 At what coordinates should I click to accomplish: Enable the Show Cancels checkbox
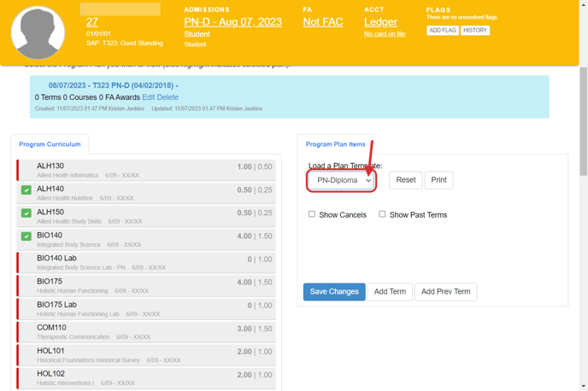(x=312, y=214)
